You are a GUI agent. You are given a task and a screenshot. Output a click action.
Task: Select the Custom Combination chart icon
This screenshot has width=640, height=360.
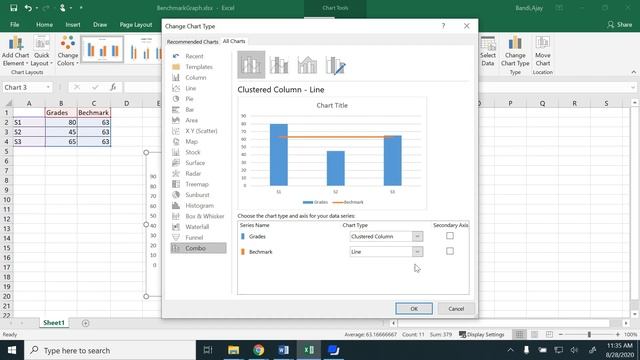point(336,64)
